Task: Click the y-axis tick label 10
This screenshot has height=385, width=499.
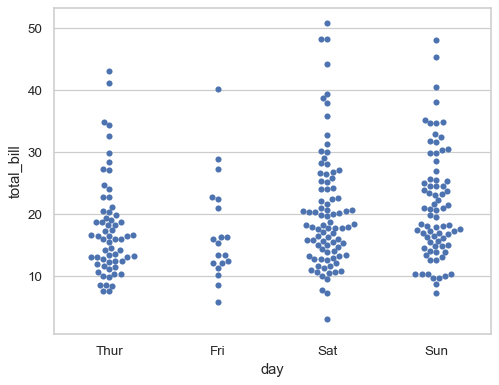Action: point(35,277)
